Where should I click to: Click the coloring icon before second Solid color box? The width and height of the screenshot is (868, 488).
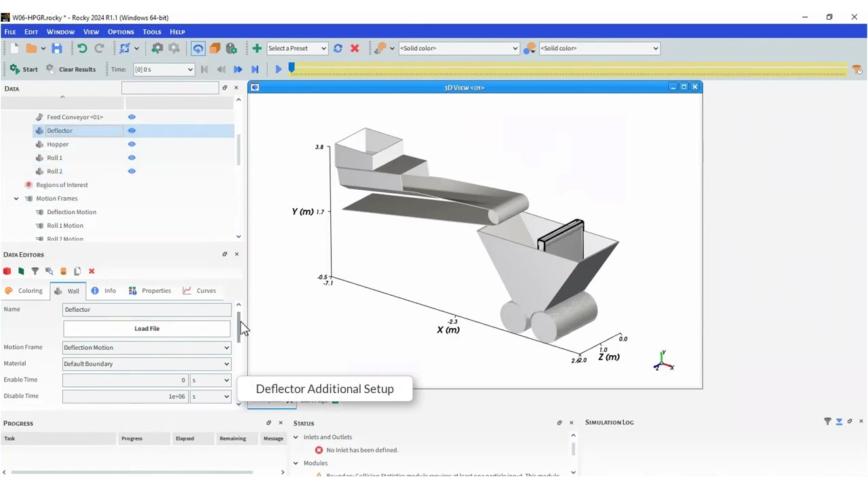point(530,48)
